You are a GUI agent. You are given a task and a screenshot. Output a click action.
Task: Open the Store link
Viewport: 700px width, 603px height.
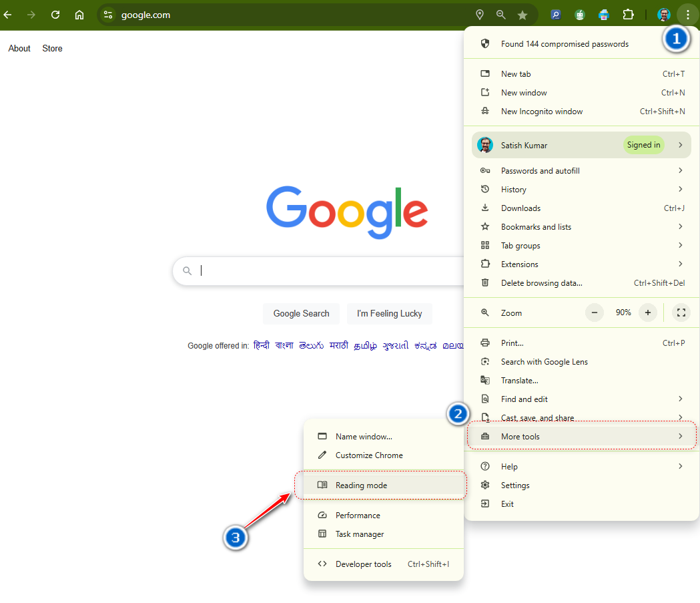(x=52, y=48)
